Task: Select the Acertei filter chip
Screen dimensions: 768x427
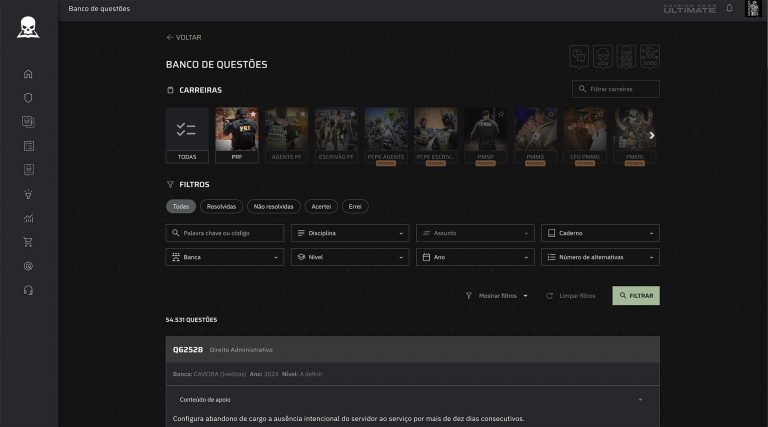Action: click(321, 206)
